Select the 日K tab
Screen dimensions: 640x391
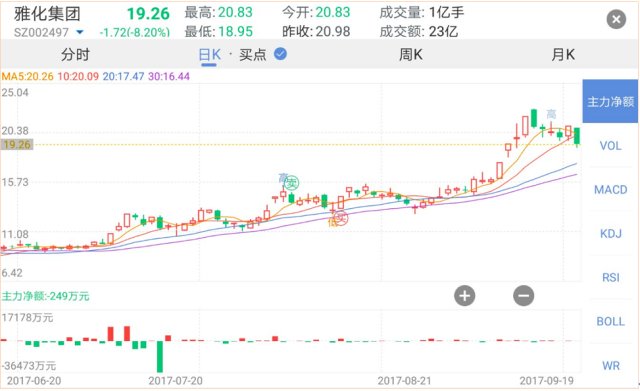(209, 55)
